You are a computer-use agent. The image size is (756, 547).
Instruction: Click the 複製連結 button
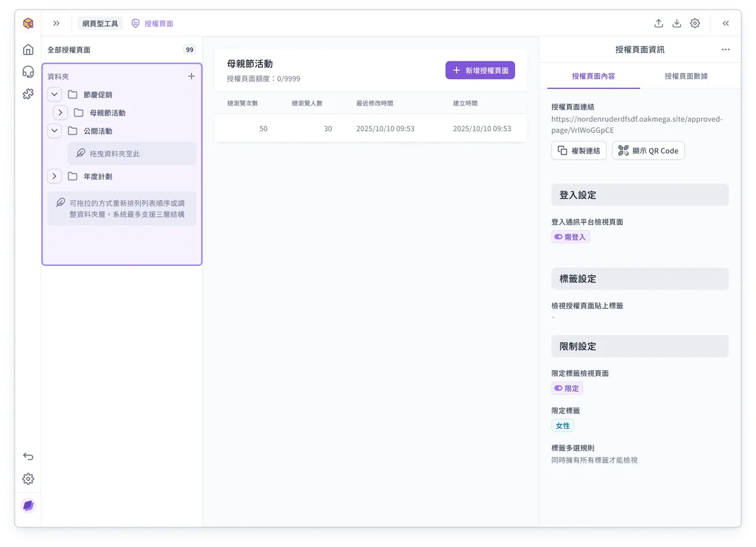pyautogui.click(x=579, y=151)
